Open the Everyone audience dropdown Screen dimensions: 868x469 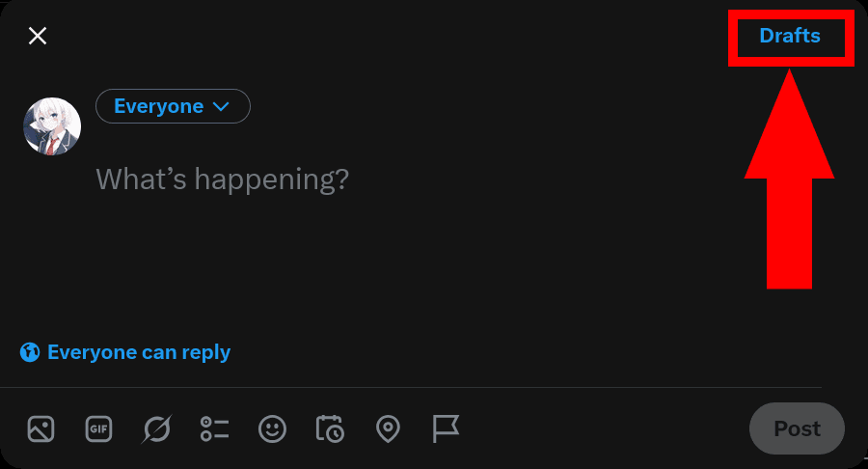173,106
